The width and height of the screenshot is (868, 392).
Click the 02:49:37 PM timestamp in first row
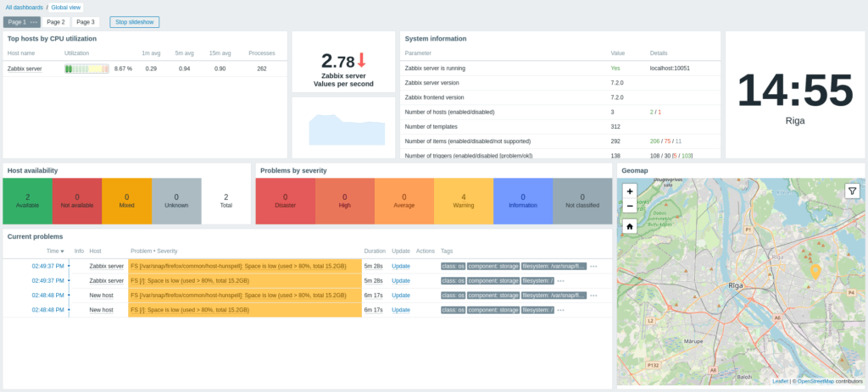point(48,266)
